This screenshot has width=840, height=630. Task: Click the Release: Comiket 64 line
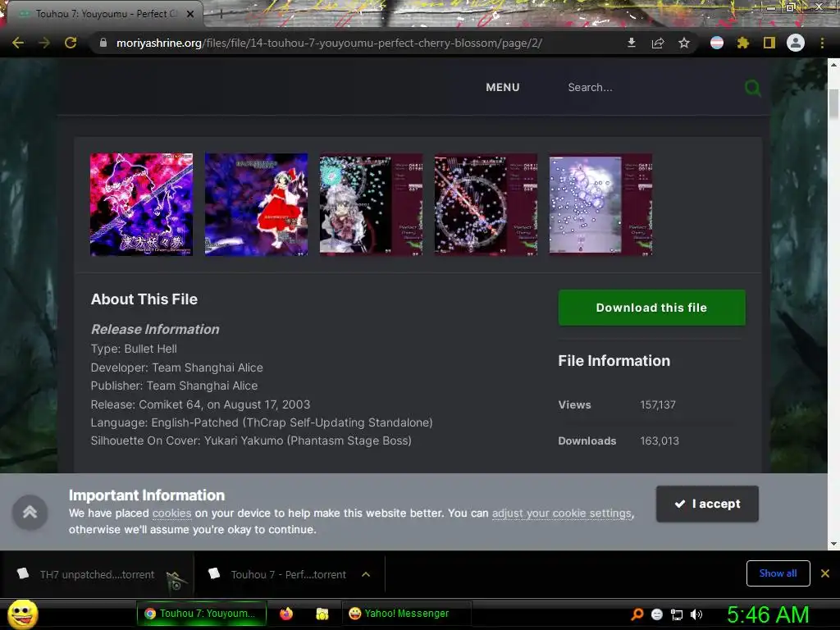pos(200,404)
